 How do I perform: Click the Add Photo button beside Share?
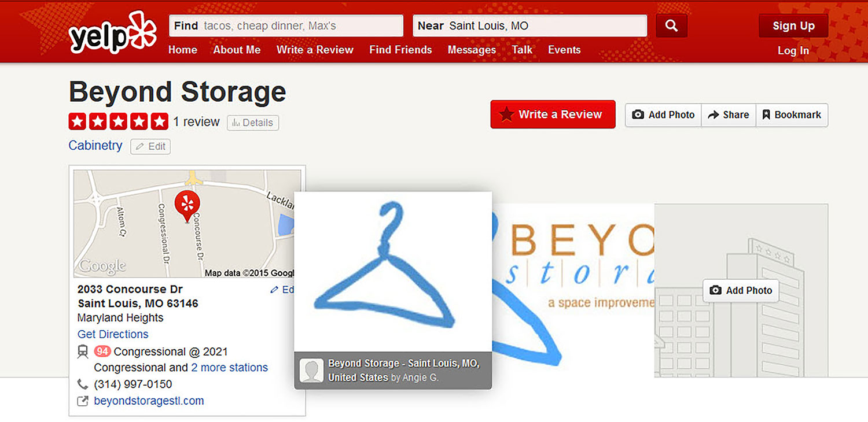click(x=663, y=114)
